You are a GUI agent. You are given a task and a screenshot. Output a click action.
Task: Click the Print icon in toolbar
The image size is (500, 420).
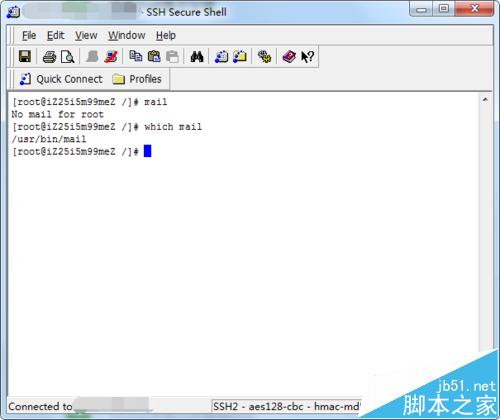point(50,57)
